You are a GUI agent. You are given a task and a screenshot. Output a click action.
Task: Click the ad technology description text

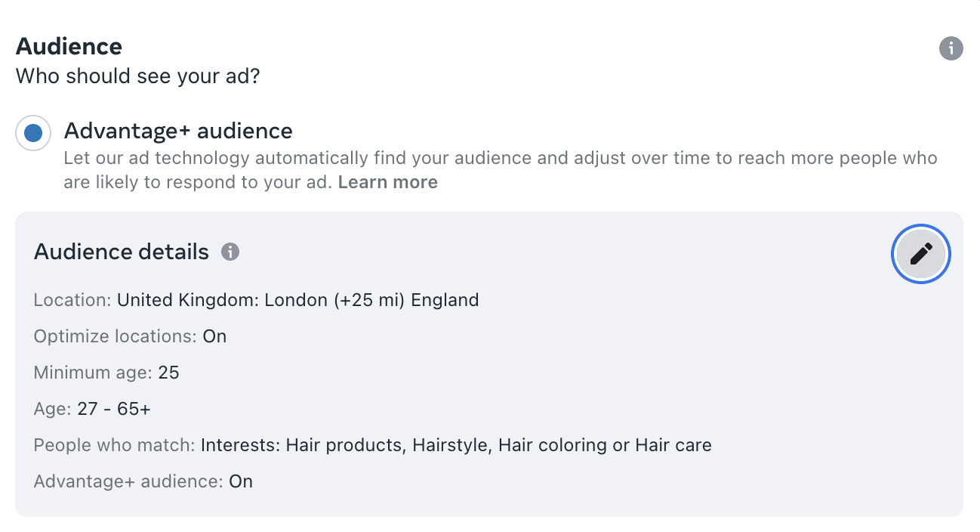500,159
